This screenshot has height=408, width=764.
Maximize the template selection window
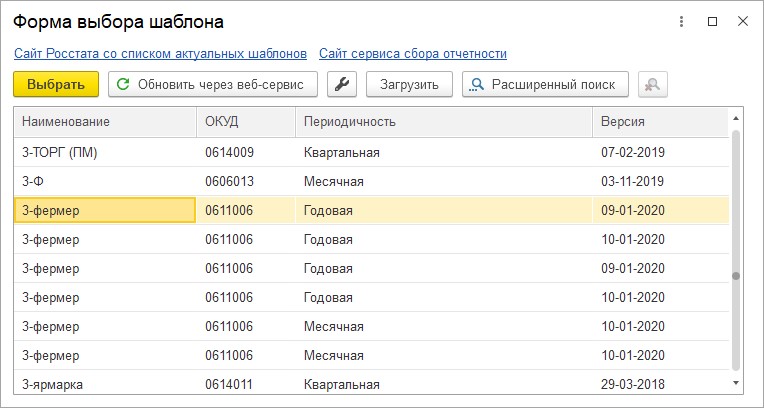pos(712,21)
